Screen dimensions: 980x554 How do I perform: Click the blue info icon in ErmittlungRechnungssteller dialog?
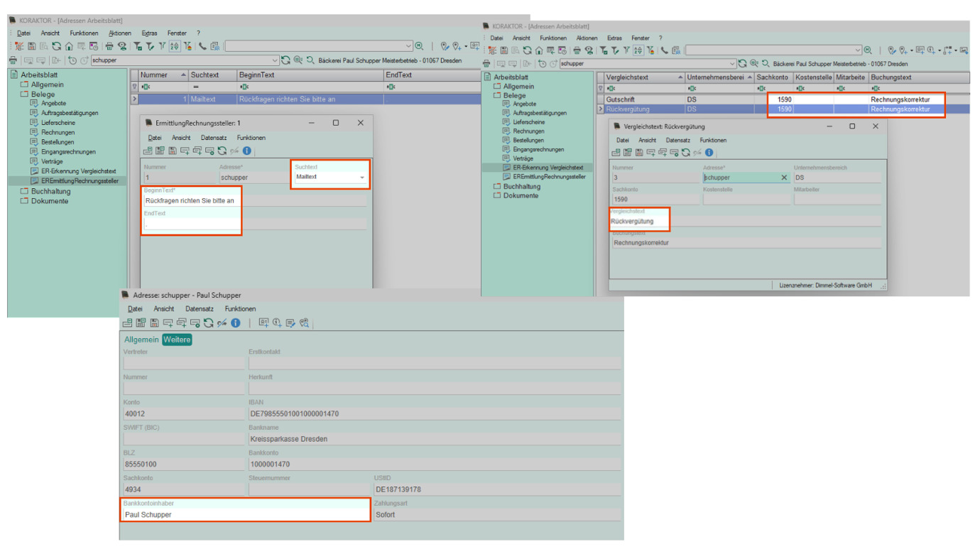point(247,151)
